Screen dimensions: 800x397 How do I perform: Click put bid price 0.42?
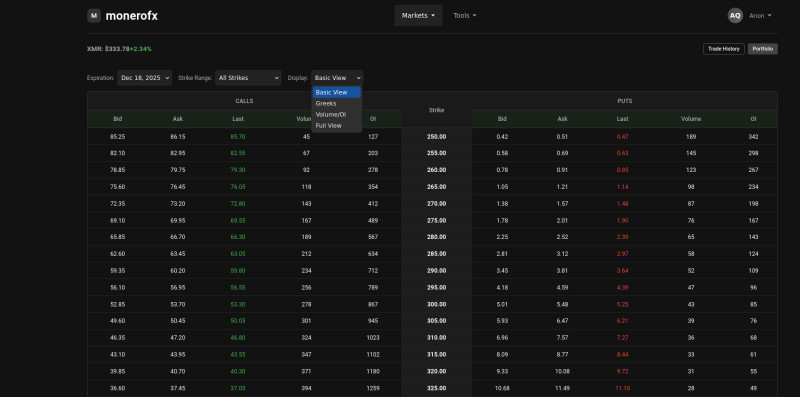click(502, 137)
